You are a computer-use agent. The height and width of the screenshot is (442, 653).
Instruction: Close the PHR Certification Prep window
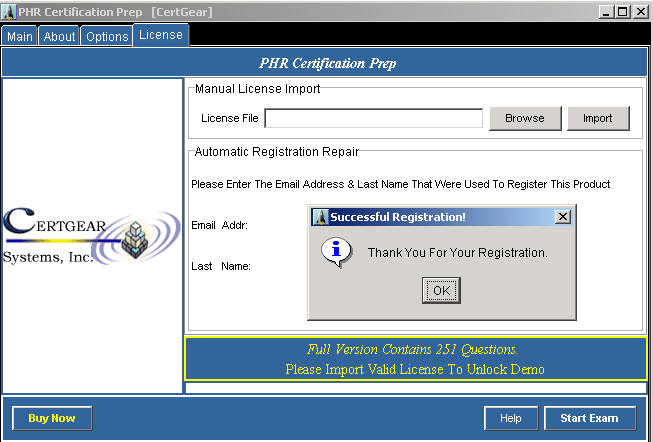(x=641, y=12)
